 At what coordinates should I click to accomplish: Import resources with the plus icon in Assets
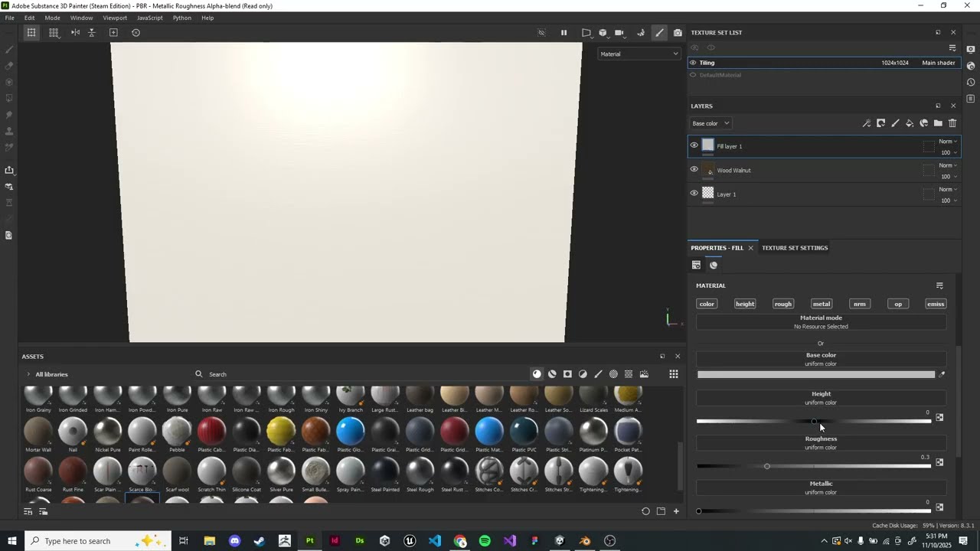[x=676, y=511]
